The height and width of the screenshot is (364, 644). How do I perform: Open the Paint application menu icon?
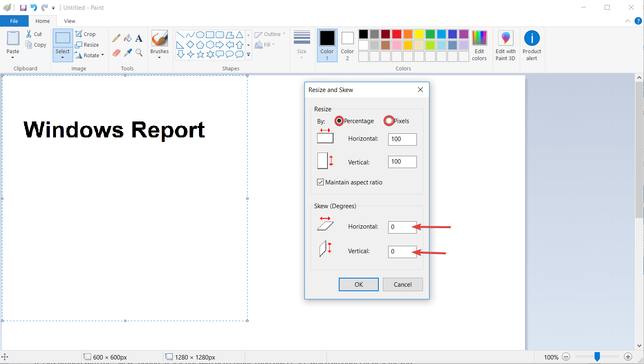pos(7,8)
